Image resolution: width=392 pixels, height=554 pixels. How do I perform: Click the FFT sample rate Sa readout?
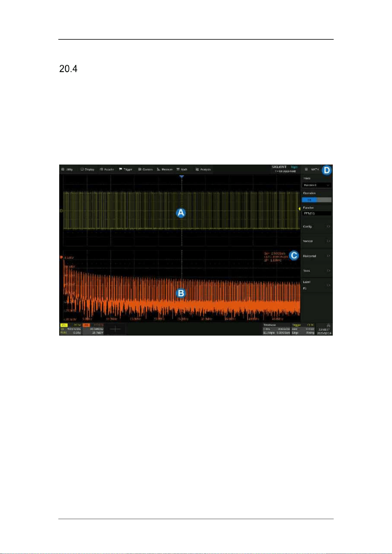(275, 253)
